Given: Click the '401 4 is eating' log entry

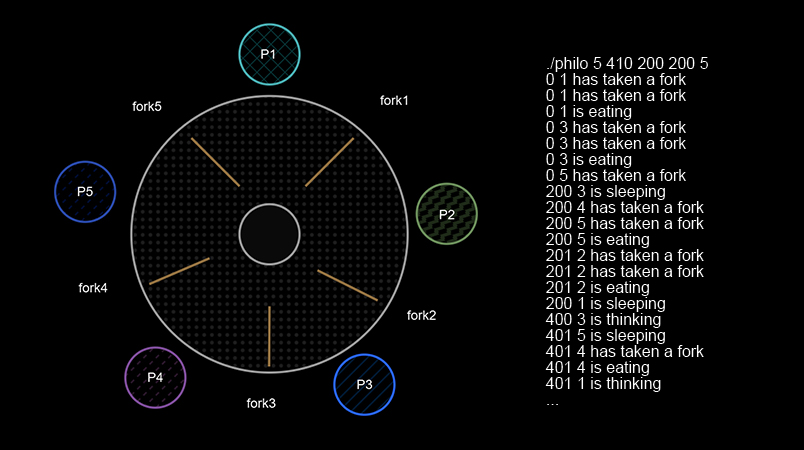Looking at the screenshot, I should tap(598, 367).
